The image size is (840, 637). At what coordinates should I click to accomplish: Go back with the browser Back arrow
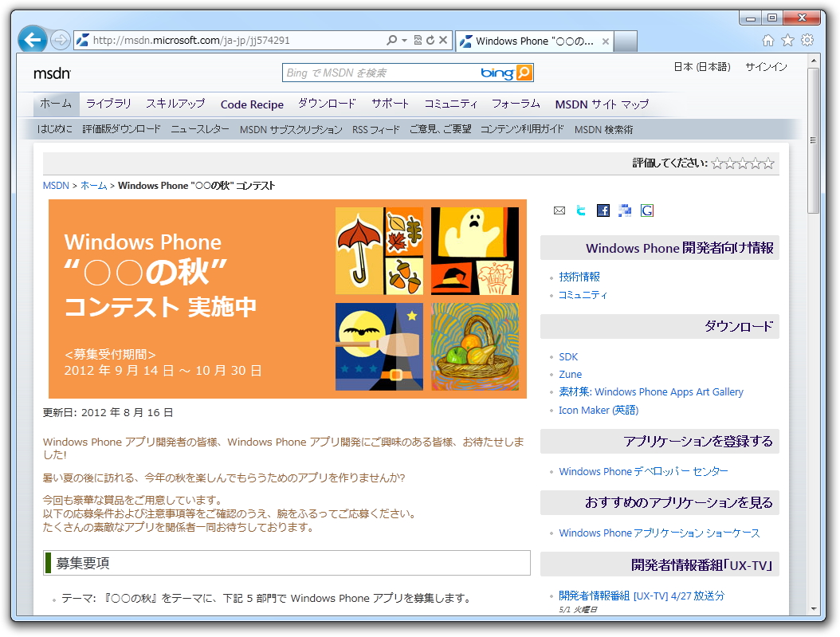pos(32,40)
